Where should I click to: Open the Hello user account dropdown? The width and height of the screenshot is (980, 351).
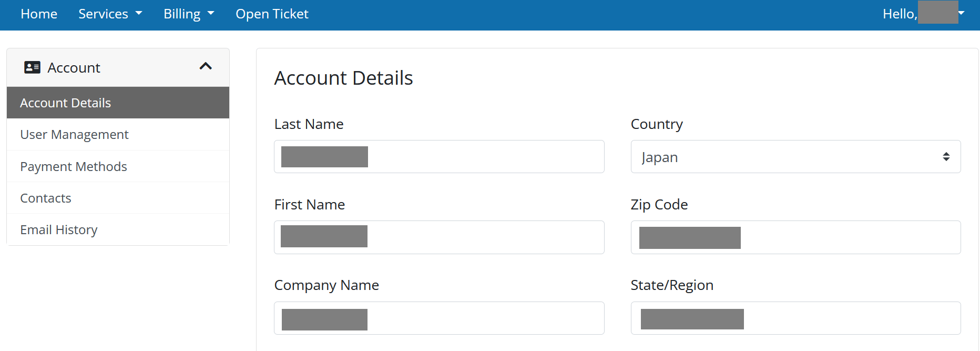pos(924,14)
